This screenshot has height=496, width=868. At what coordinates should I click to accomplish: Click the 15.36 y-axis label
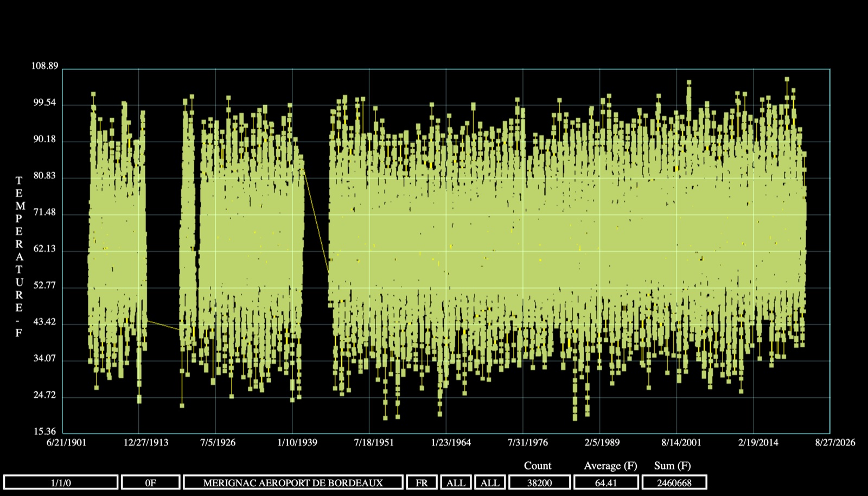click(45, 432)
